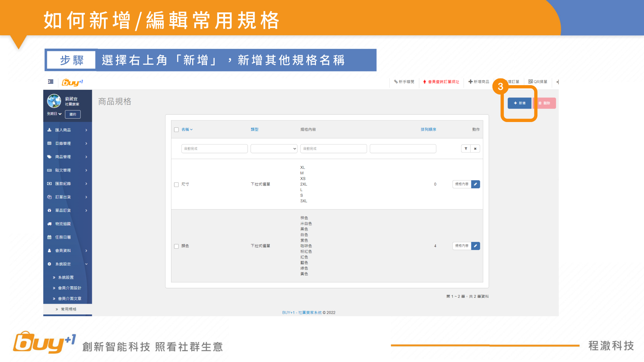This screenshot has height=362, width=644.
Task: Open 新手導覽 link in top bar
Action: pyautogui.click(x=404, y=82)
